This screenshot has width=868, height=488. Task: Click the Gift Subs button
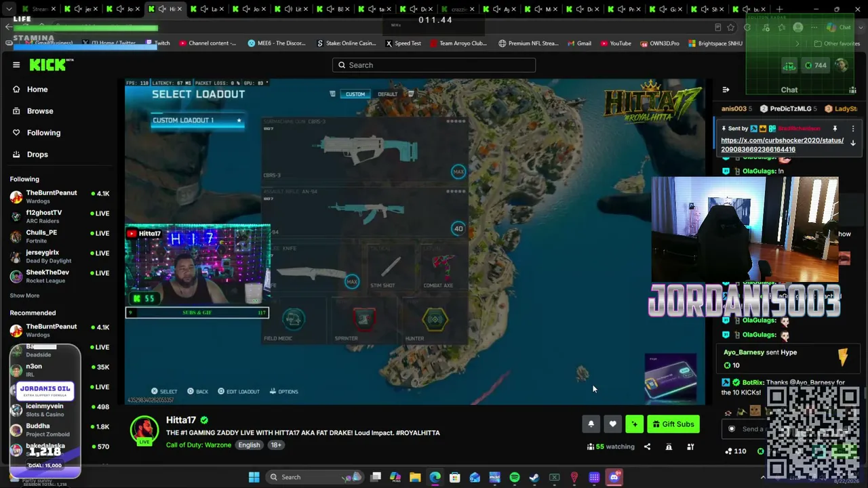(673, 424)
